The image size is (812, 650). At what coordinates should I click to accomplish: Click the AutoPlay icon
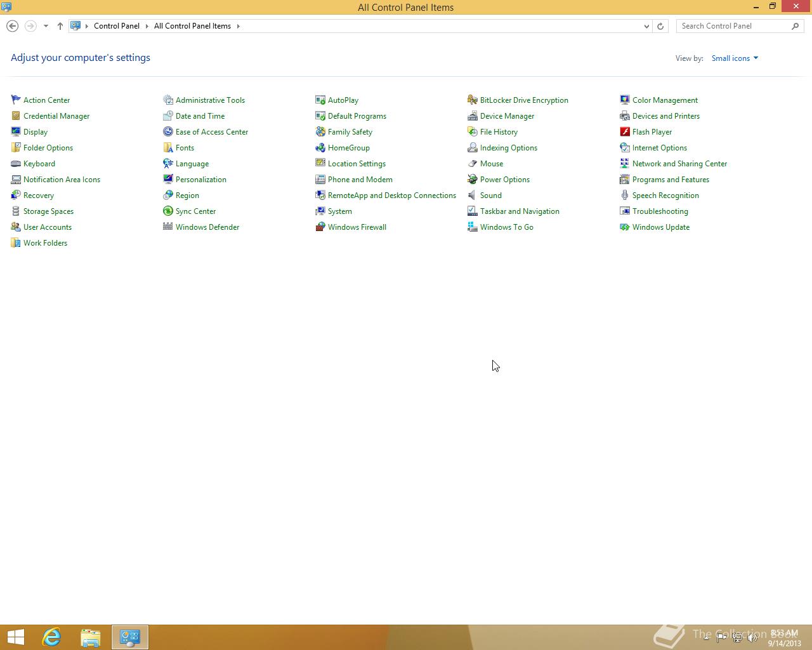point(320,100)
